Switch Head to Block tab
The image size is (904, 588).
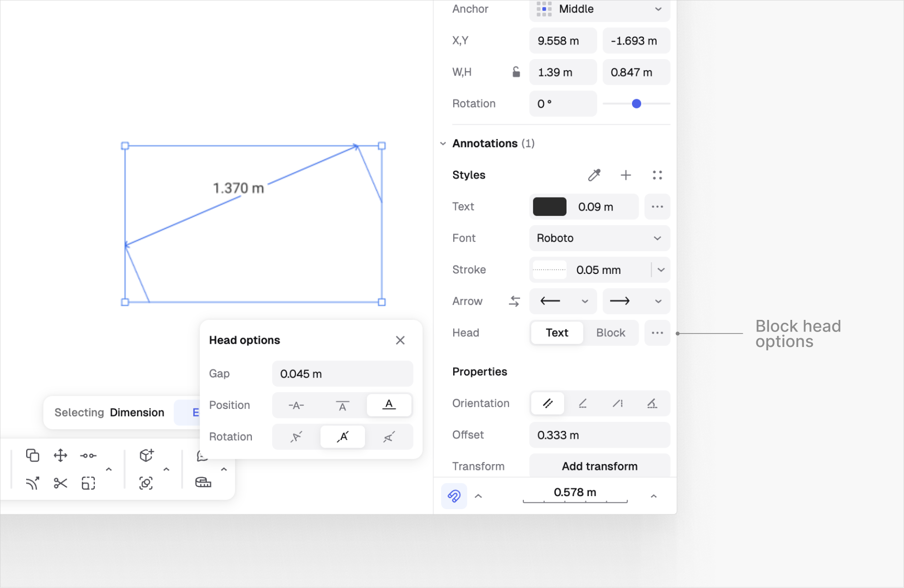pyautogui.click(x=611, y=333)
